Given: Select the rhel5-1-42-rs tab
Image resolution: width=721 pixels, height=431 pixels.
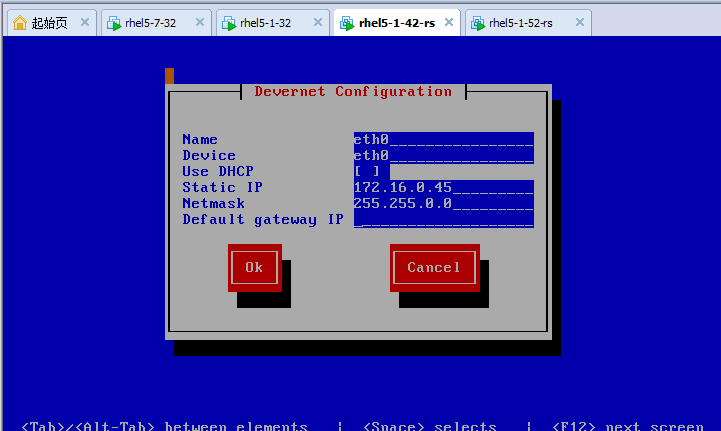Looking at the screenshot, I should pos(396,23).
